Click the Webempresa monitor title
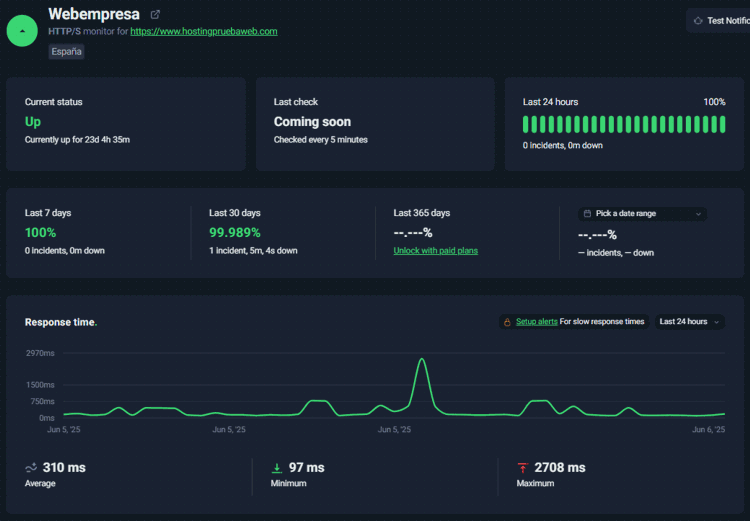This screenshot has height=521, width=750. 94,14
